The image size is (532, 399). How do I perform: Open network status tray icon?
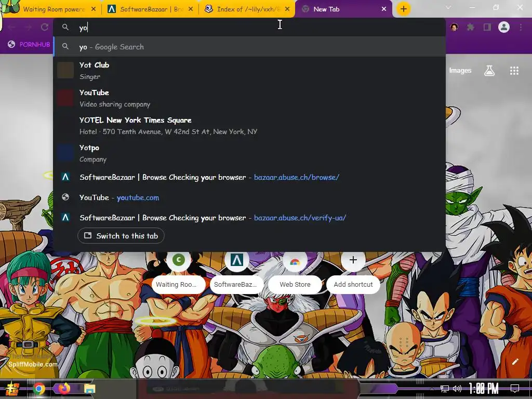tap(445, 389)
